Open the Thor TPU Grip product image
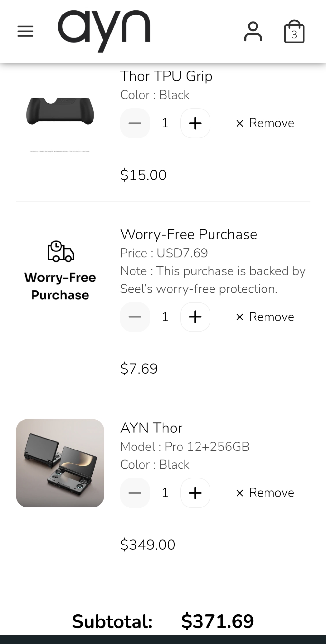 (x=60, y=111)
